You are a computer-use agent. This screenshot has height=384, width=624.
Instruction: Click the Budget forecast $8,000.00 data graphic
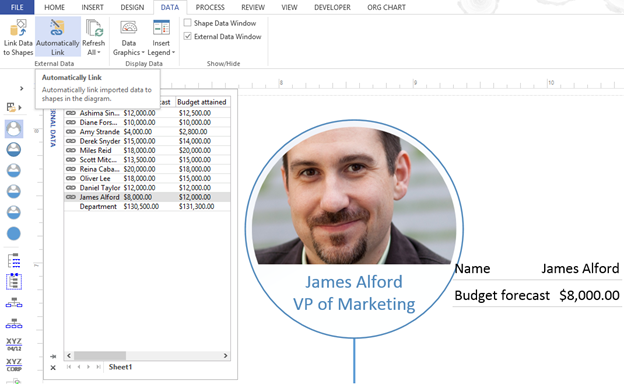[537, 295]
